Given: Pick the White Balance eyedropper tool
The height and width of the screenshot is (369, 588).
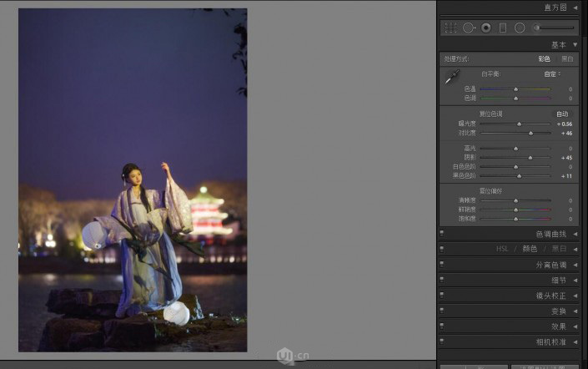Looking at the screenshot, I should 452,78.
